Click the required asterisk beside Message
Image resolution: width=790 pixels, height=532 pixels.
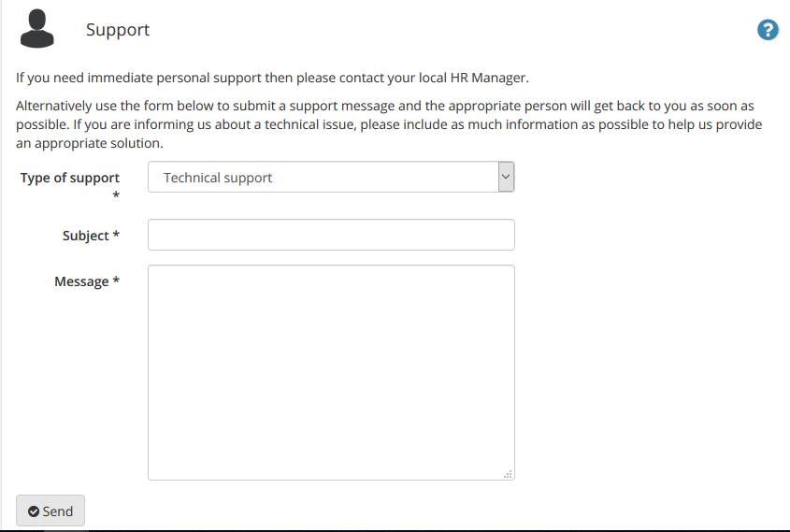coord(116,280)
